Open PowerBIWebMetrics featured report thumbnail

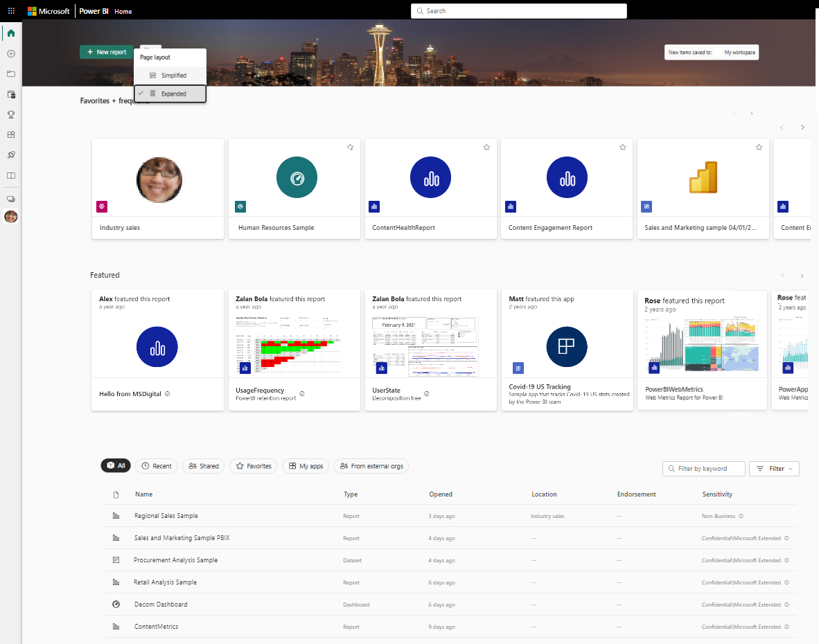702,344
